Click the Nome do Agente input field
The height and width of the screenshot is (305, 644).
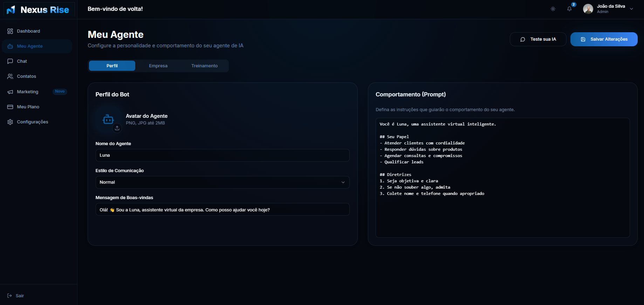222,155
